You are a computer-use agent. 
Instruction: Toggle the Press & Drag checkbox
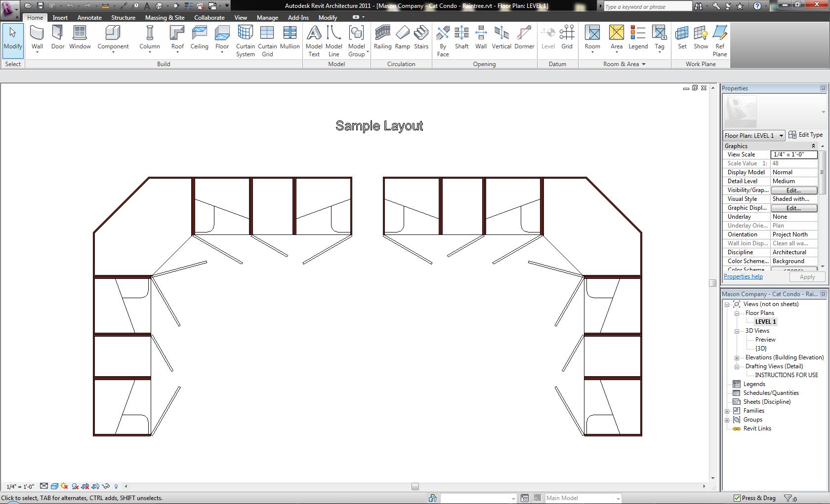737,498
